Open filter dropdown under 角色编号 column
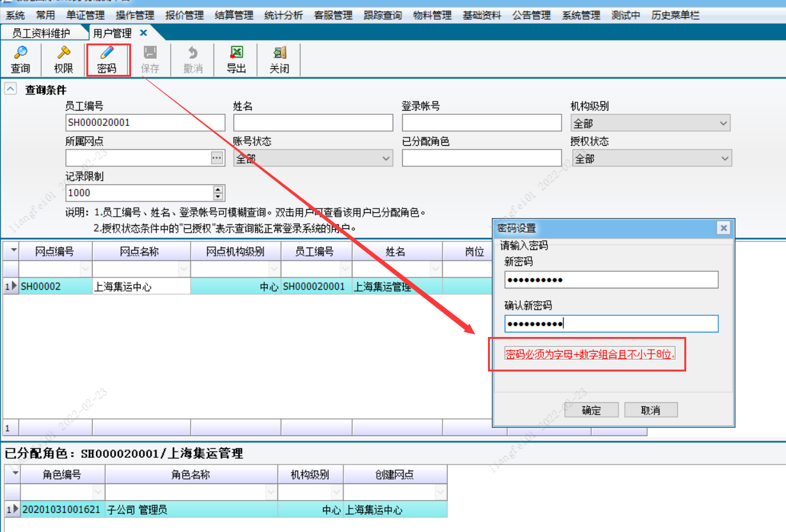This screenshot has height=532, width=786. coord(98,492)
